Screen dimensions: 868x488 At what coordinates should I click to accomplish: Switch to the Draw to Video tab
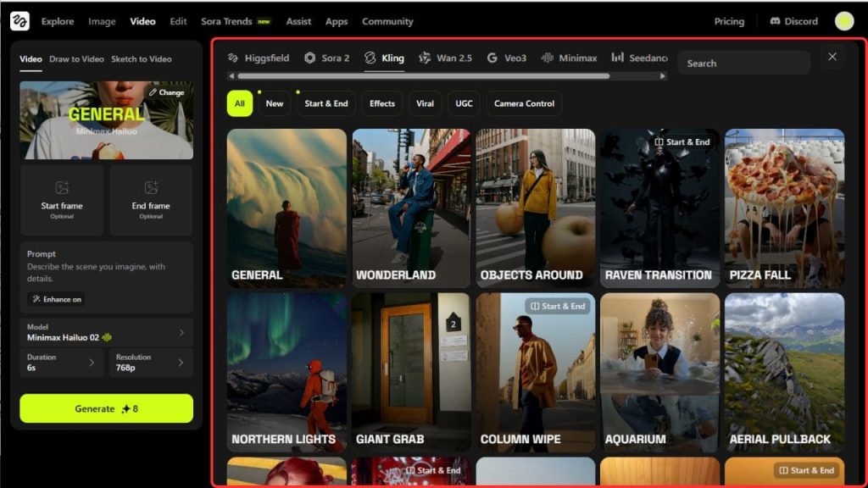pos(76,59)
